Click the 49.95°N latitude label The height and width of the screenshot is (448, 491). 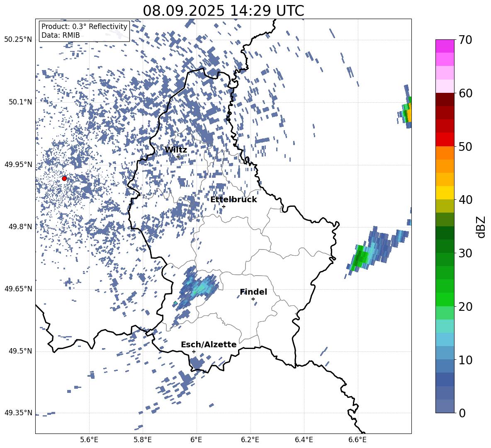coord(18,165)
